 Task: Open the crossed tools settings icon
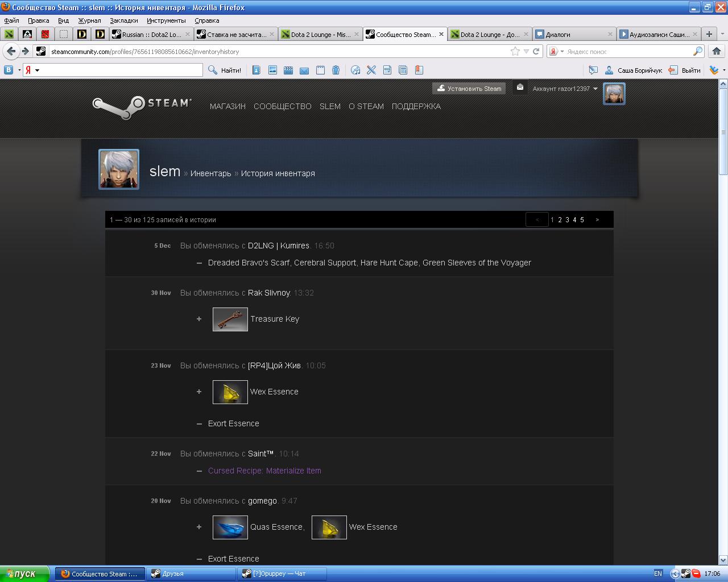coord(371,70)
